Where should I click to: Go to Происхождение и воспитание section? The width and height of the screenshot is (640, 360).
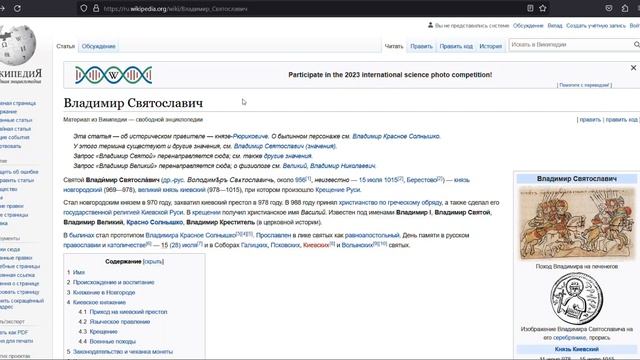[113, 282]
